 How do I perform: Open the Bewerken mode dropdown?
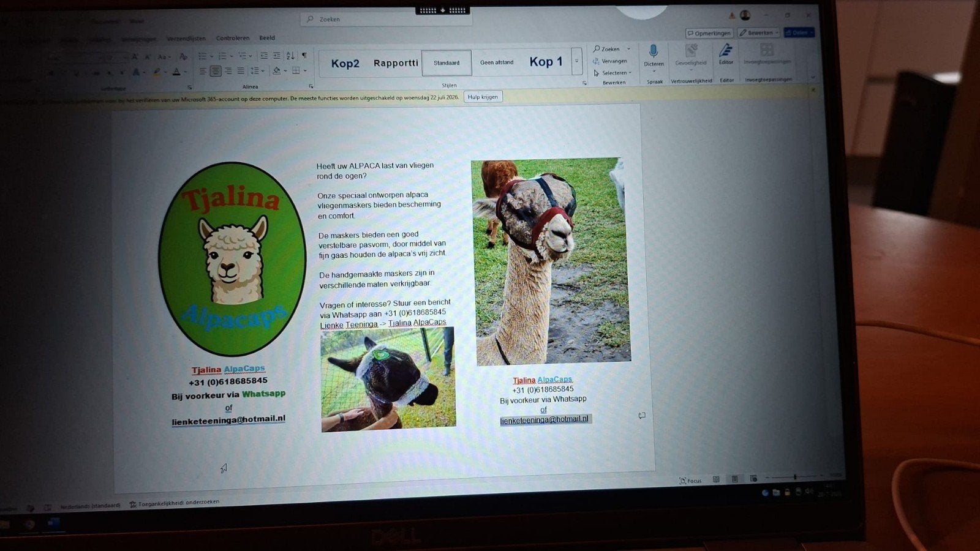pos(759,32)
